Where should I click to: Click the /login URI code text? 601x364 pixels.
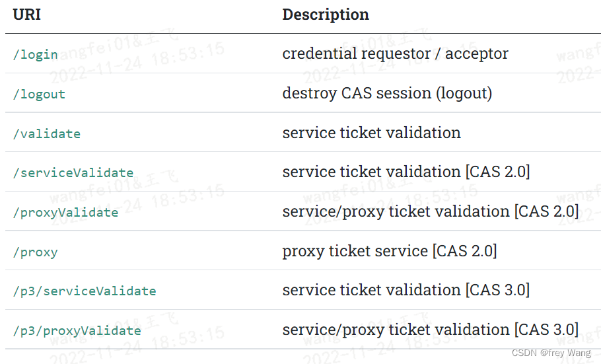[x=35, y=54]
